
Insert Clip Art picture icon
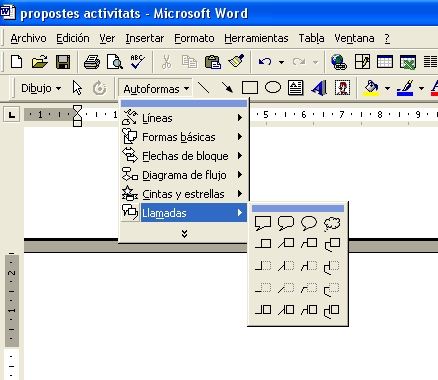tap(342, 88)
